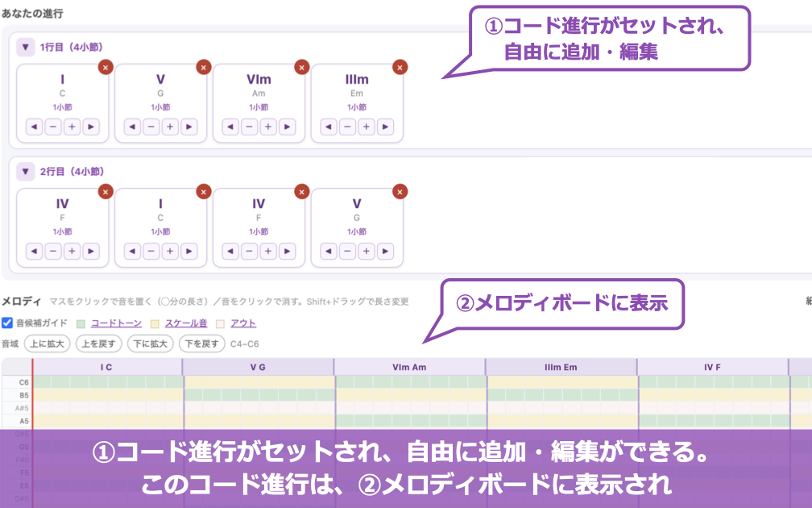This screenshot has height=508, width=812.
Task: Click the C4–C6 range value text
Action: [244, 344]
